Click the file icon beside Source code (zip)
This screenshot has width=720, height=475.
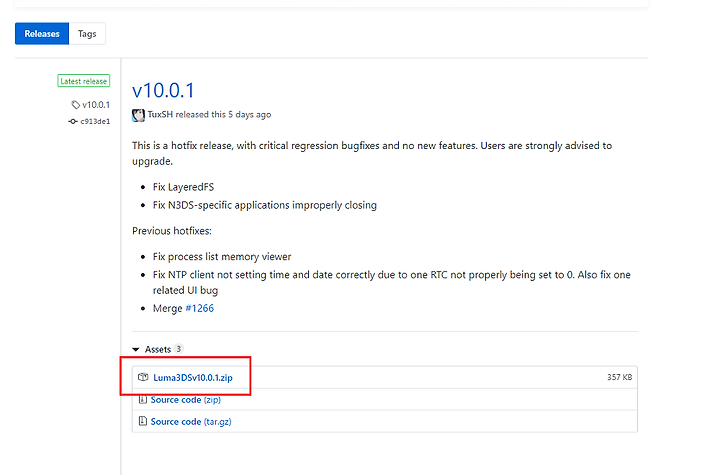[x=143, y=400]
